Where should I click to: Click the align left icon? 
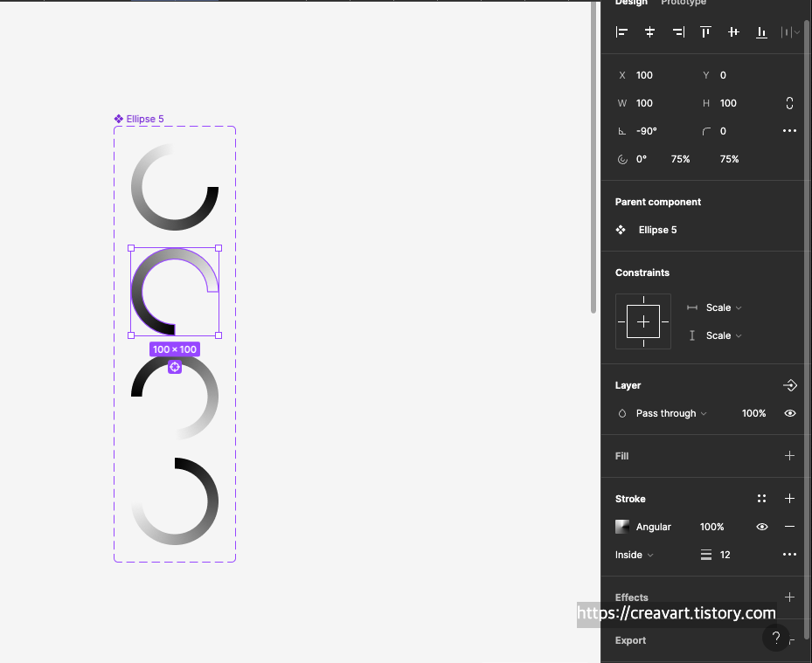coord(622,32)
